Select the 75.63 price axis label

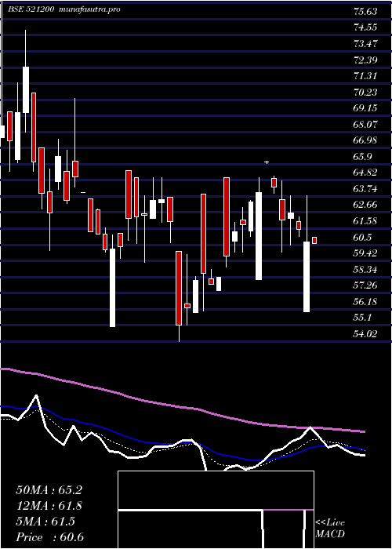pyautogui.click(x=365, y=12)
